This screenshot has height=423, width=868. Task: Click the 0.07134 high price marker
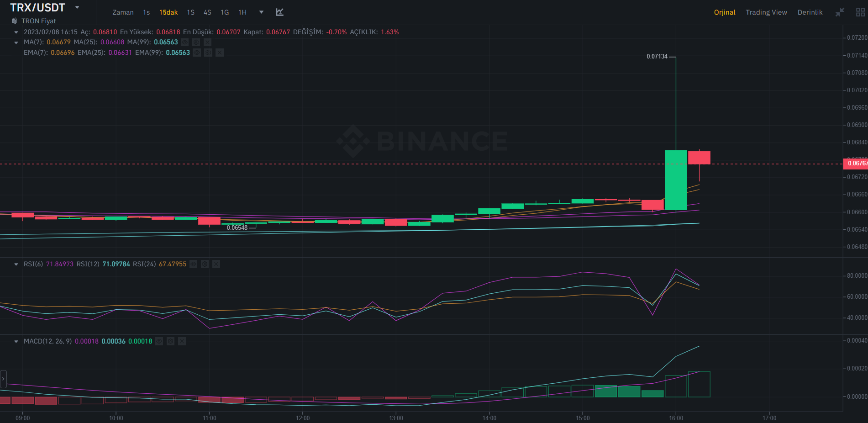pyautogui.click(x=657, y=57)
